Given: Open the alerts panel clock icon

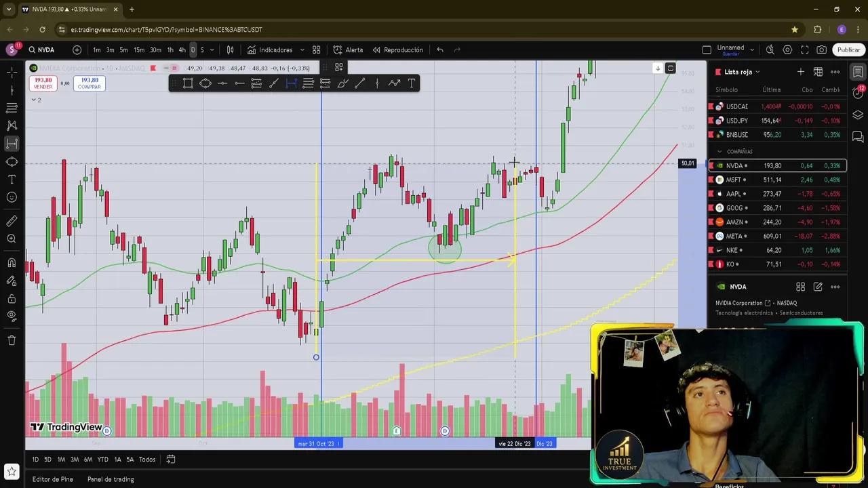Looking at the screenshot, I should tap(858, 94).
